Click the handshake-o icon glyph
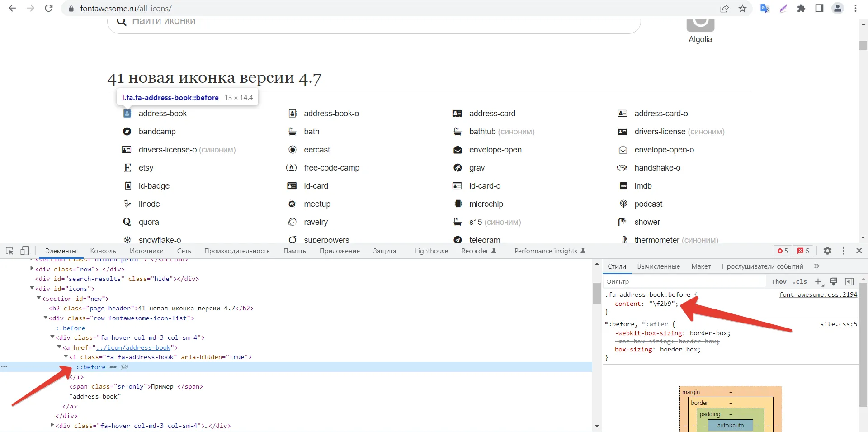Screen dimensions: 868x432 tap(622, 168)
